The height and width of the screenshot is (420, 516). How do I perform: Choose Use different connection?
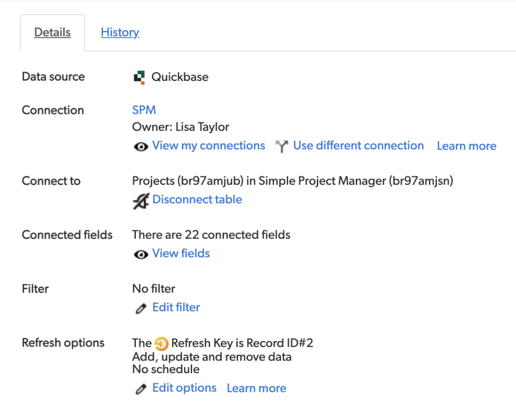[359, 145]
